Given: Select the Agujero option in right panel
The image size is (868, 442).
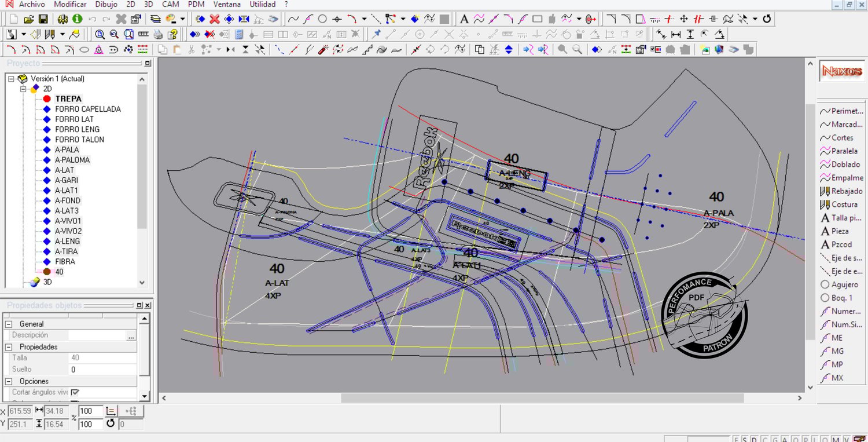Looking at the screenshot, I should (x=845, y=284).
